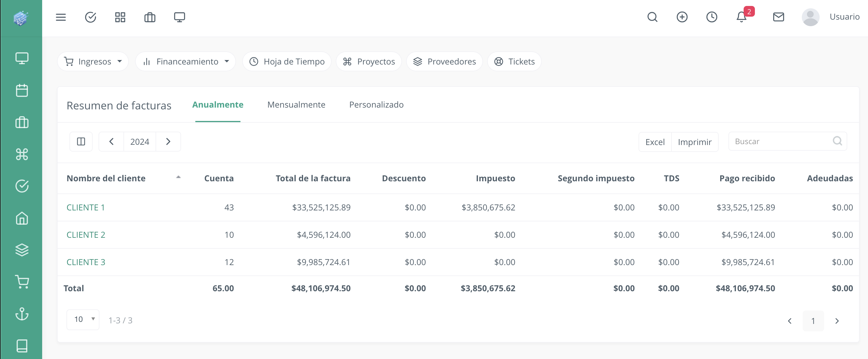Click the calendar icon in sidebar
Screen dimensions: 868x359
(22, 90)
